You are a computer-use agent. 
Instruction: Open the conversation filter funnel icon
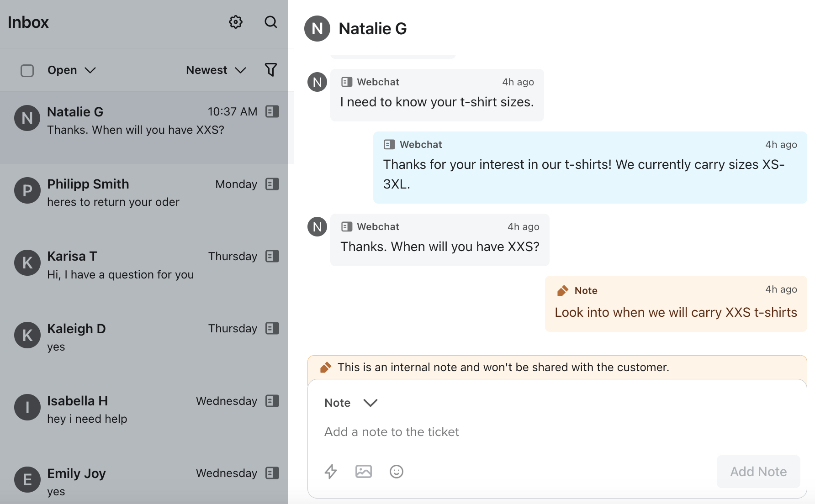click(x=271, y=69)
